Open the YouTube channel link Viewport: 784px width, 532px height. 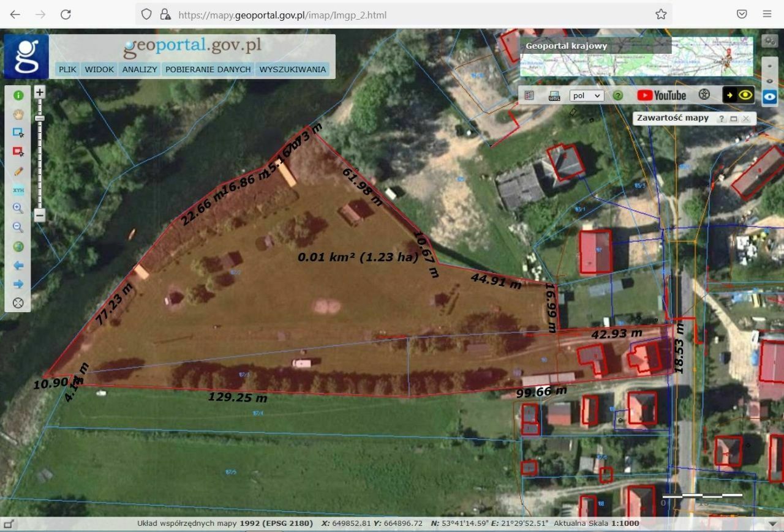click(x=661, y=95)
